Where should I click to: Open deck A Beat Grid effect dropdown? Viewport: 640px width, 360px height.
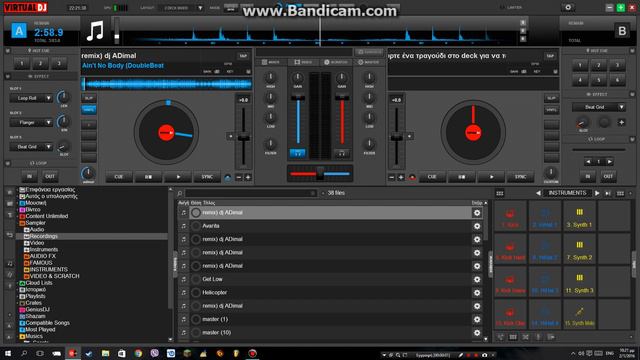point(31,147)
